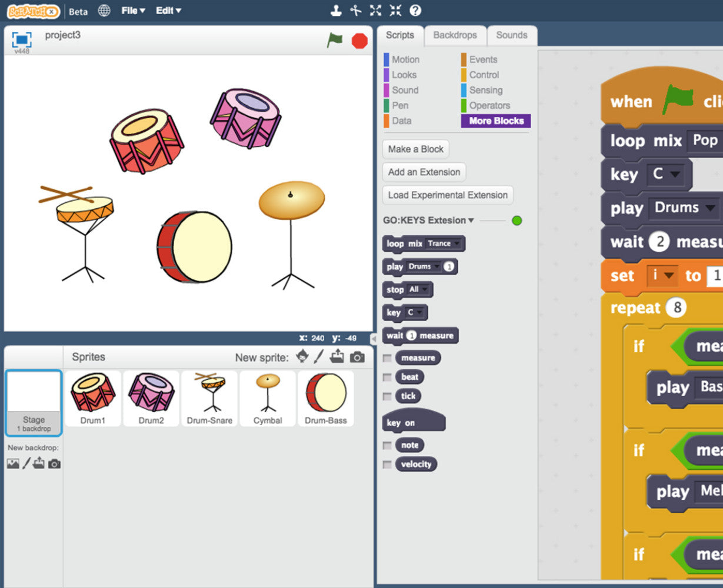Open the help question mark tool
Screen dimensions: 723x588
point(415,11)
